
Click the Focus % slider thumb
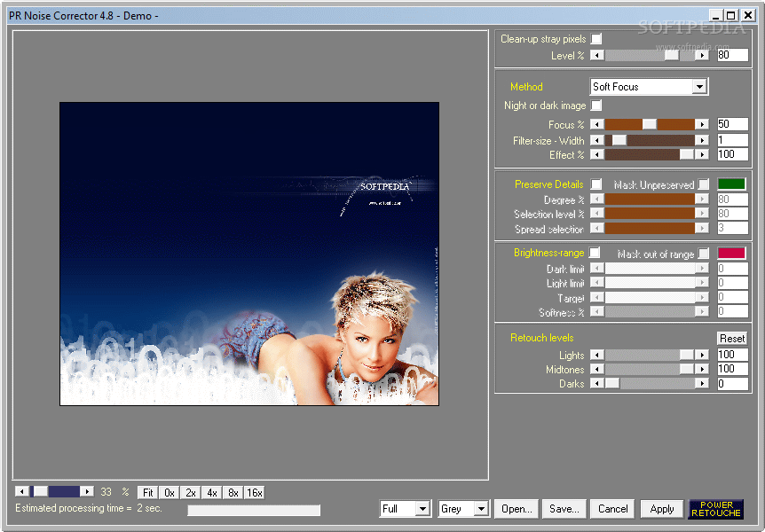(650, 124)
